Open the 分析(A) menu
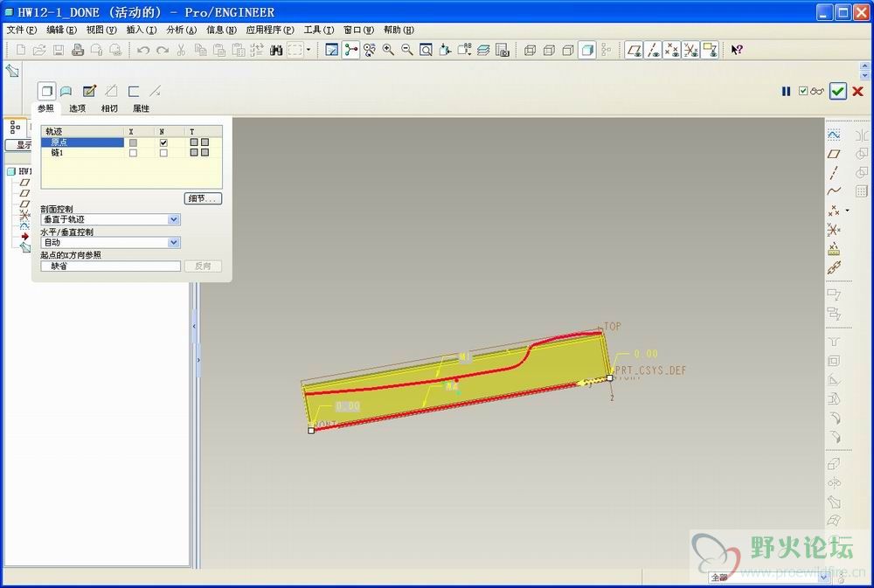874x588 pixels. 182,30
